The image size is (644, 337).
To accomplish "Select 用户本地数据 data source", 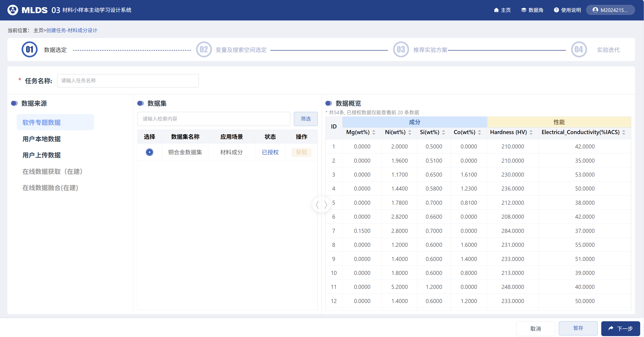I will click(x=41, y=139).
